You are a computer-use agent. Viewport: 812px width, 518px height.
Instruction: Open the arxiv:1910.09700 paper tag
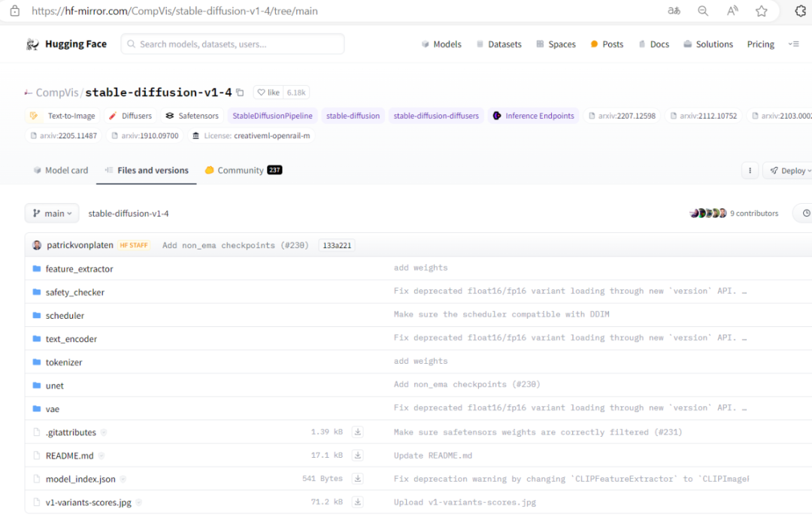(x=145, y=136)
